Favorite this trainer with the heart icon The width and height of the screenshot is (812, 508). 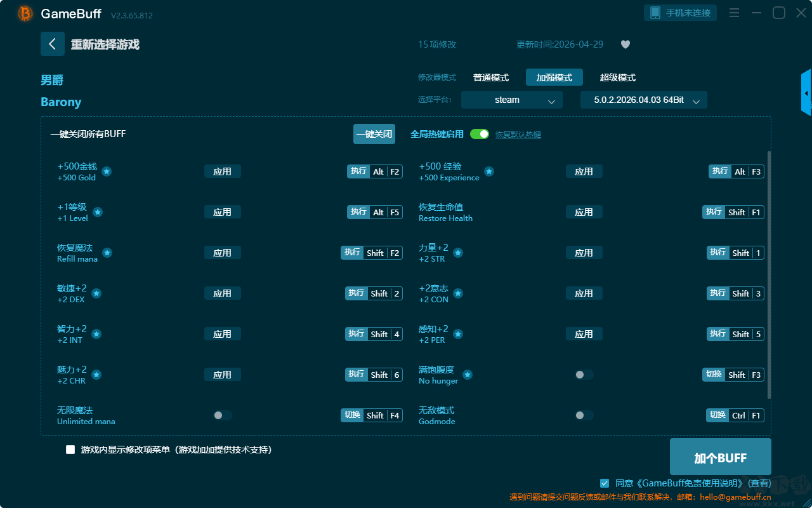point(625,44)
